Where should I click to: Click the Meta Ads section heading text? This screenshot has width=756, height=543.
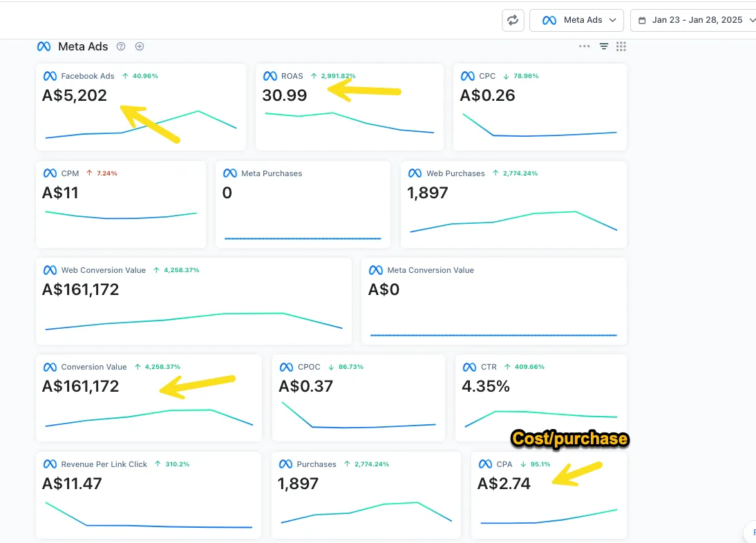click(x=83, y=46)
